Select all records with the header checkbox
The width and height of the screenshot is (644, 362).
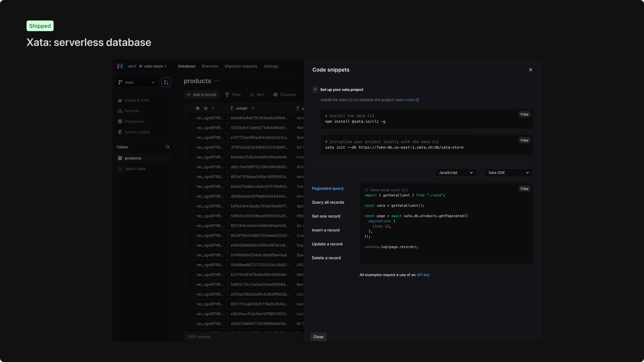pos(187,108)
